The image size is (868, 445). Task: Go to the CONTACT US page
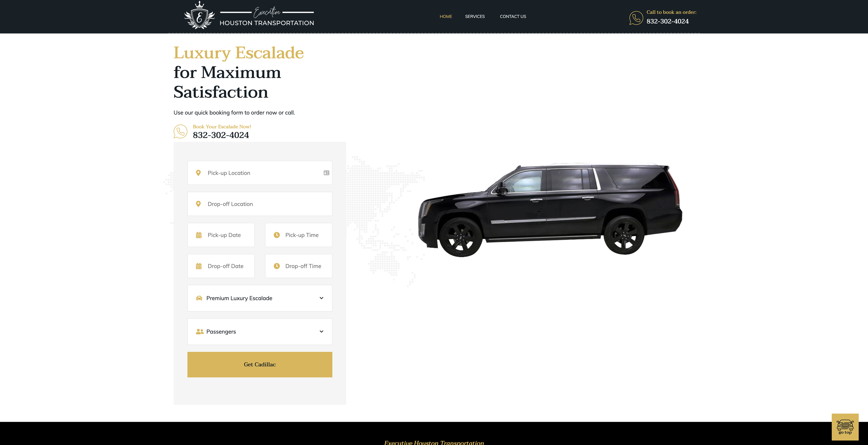[513, 16]
